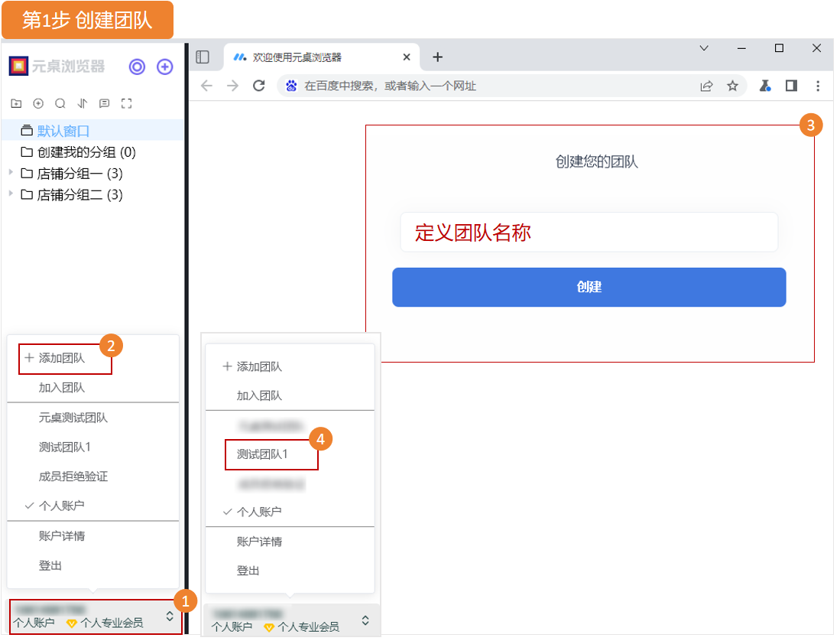Click 加入团队 in the menu listing 元桌测试团队
Image resolution: width=840 pixels, height=641 pixels.
(62, 388)
